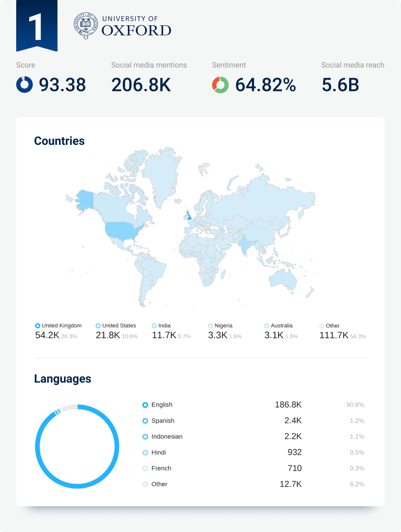Click the Spanish language legend dot
Screen dimensions: 401x532
[145, 421]
